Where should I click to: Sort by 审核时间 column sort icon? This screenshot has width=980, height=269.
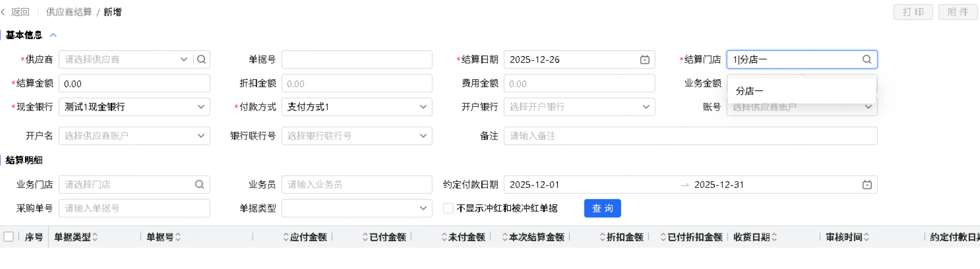(x=866, y=237)
